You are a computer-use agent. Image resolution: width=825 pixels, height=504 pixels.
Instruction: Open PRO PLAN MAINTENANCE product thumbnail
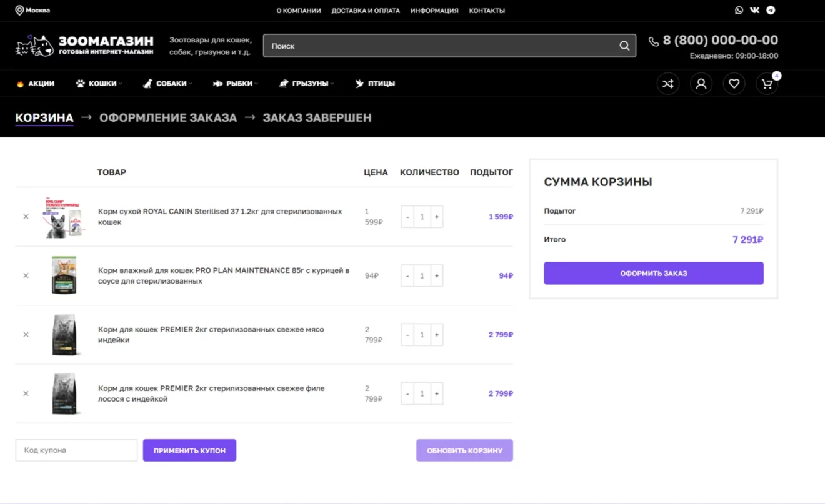click(x=64, y=275)
